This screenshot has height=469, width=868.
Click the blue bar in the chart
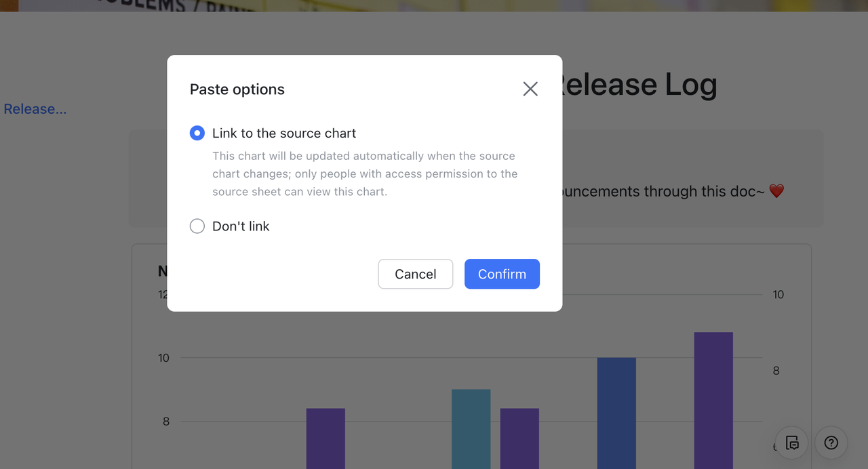click(616, 412)
